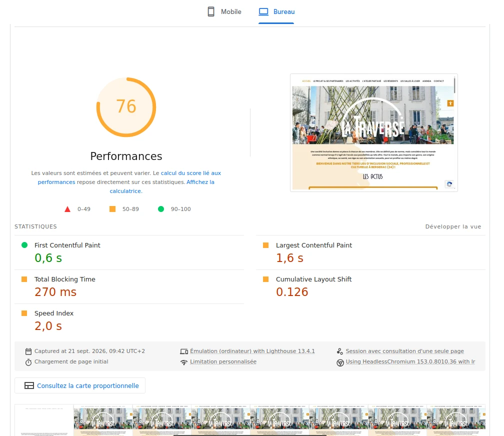
Task: Expand the Largest Contentful Paint metric
Action: (370, 252)
